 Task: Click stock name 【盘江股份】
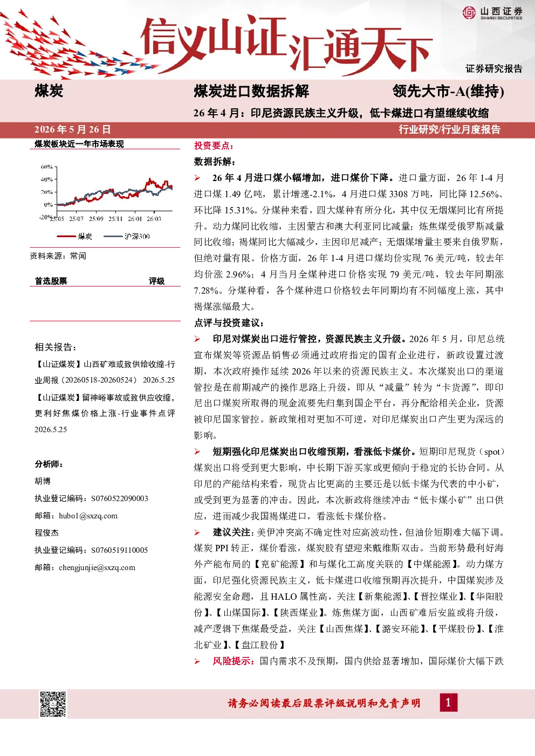coord(259,645)
